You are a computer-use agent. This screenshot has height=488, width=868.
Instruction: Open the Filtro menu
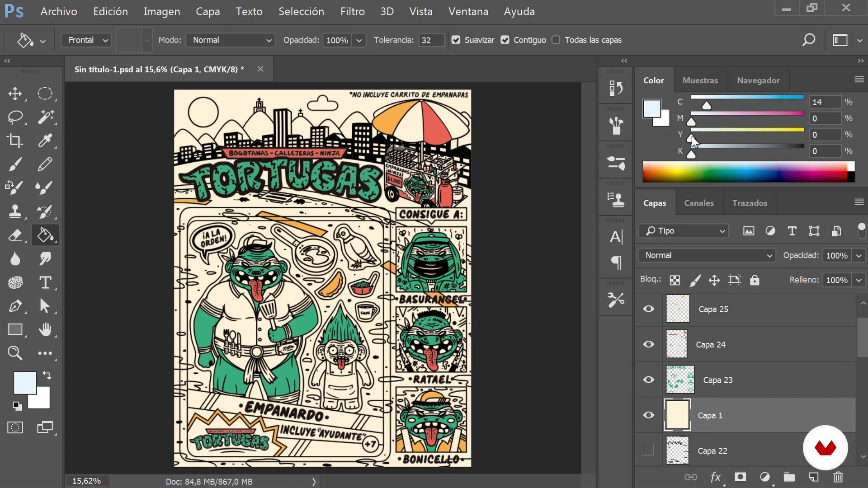coord(353,12)
